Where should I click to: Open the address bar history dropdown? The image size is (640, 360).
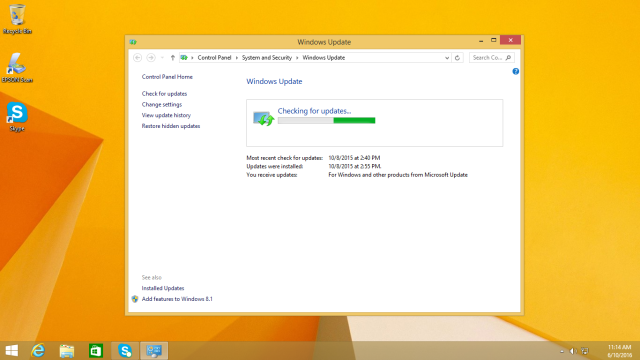click(x=447, y=58)
